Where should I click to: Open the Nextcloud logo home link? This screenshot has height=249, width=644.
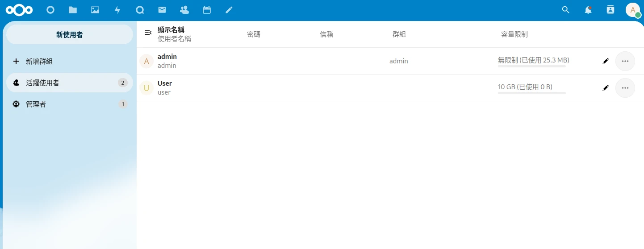tap(19, 10)
